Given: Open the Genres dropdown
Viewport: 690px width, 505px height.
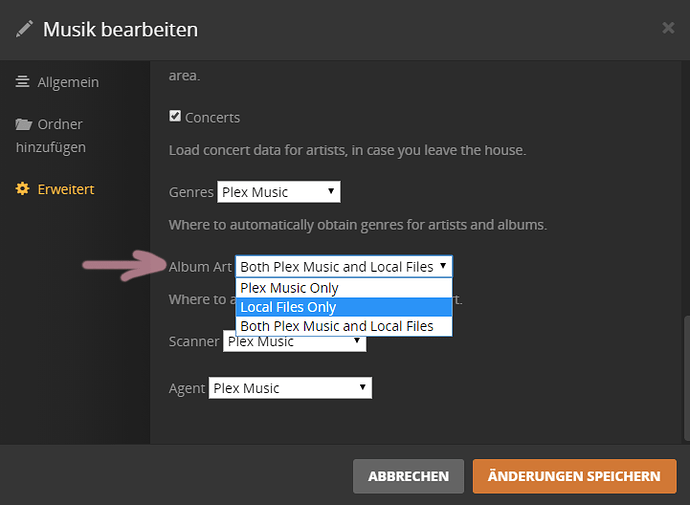Looking at the screenshot, I should click(x=279, y=192).
